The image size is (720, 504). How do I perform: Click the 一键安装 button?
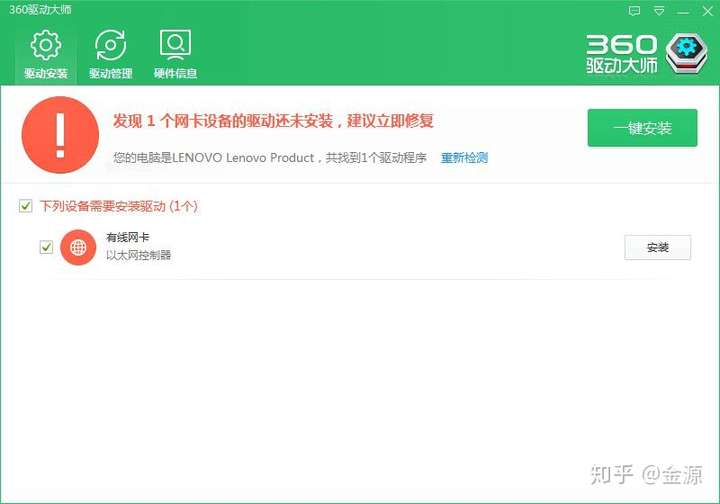pyautogui.click(x=642, y=128)
